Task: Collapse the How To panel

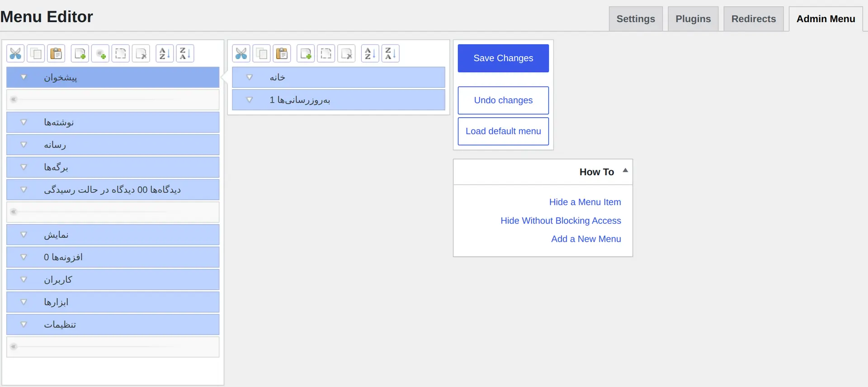Action: pyautogui.click(x=625, y=171)
